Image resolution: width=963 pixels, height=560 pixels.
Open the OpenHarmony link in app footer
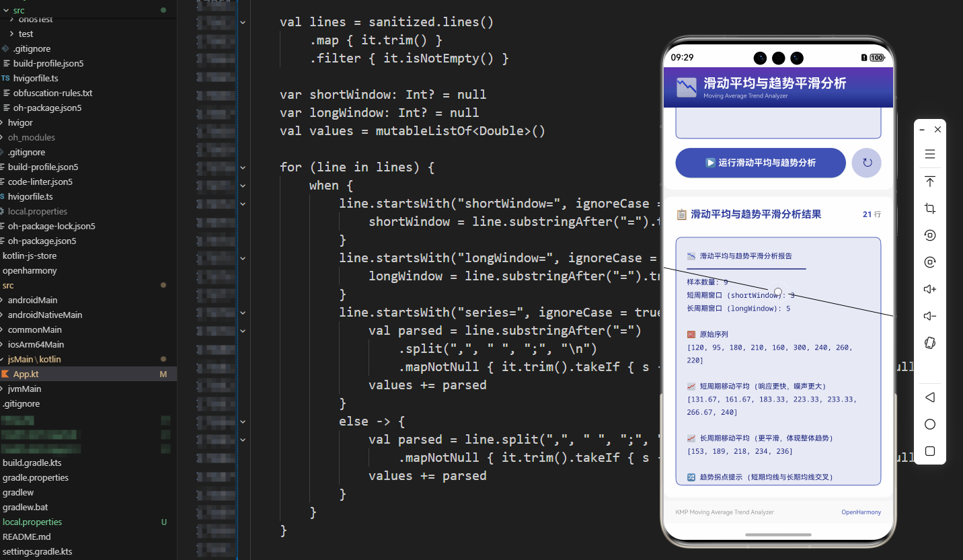coord(861,512)
